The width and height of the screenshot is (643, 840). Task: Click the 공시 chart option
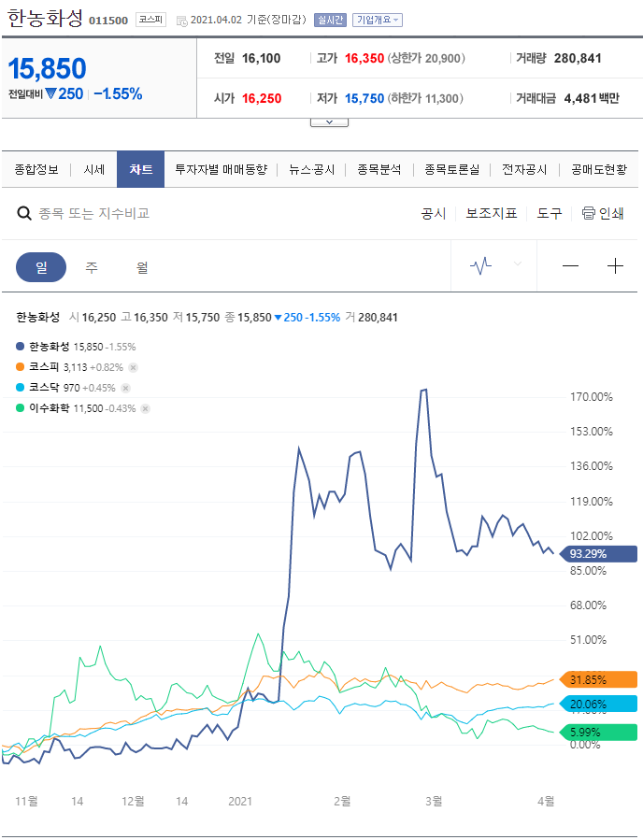click(x=434, y=214)
